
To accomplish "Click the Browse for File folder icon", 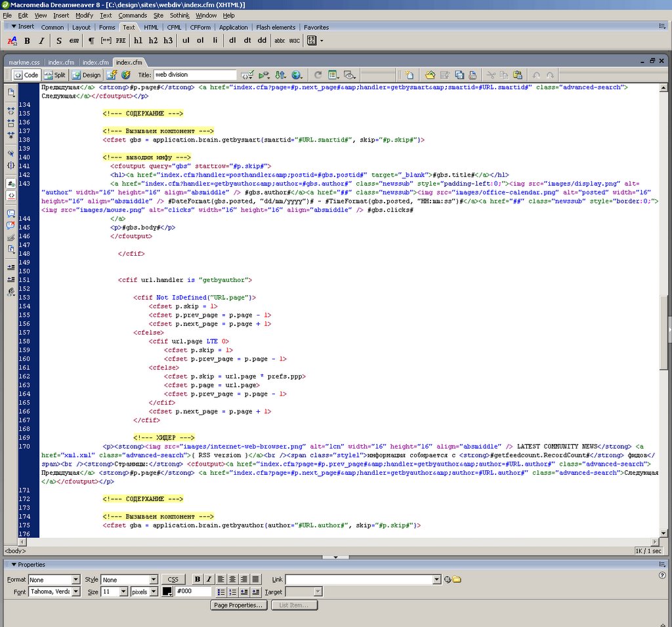I will [x=457, y=580].
